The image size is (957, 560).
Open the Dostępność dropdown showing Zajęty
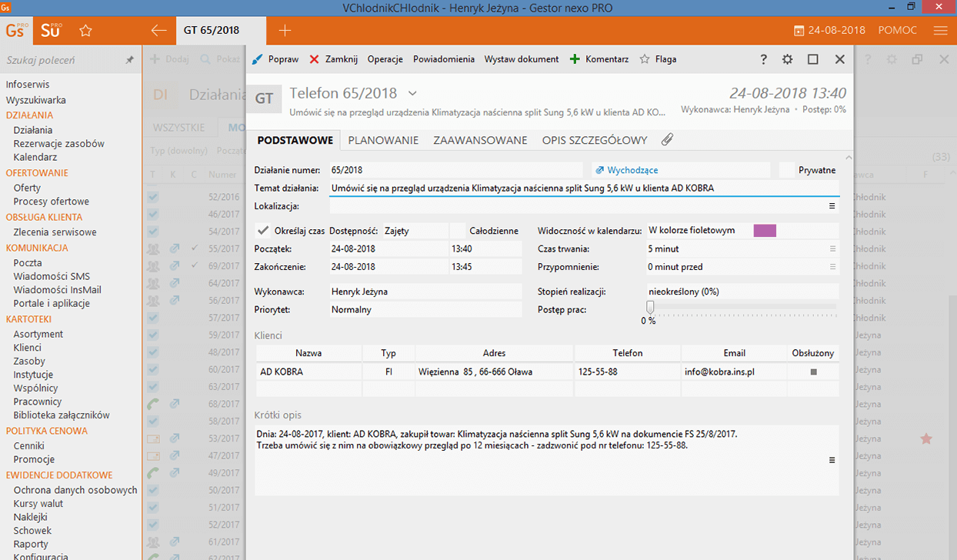point(415,230)
